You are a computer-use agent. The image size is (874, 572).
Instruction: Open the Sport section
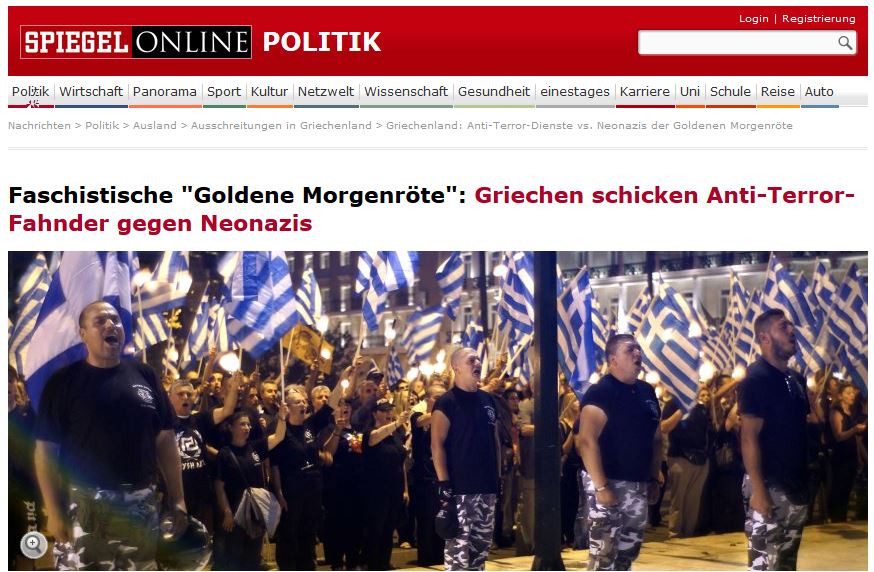click(224, 91)
